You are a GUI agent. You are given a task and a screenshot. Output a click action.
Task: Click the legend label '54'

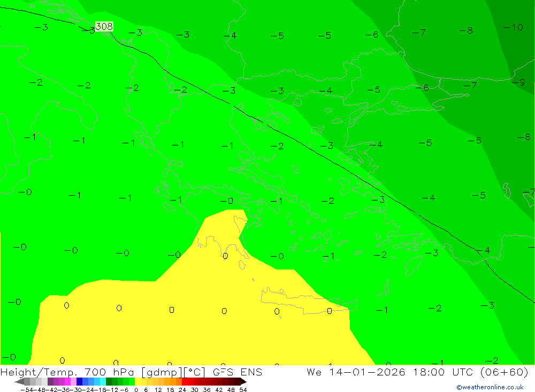click(243, 390)
